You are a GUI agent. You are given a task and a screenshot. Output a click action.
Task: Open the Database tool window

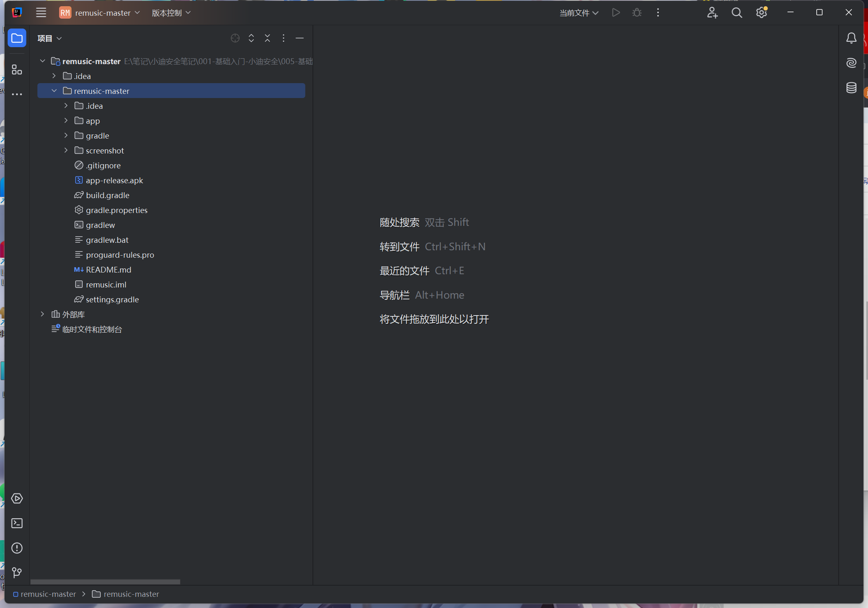[x=851, y=88]
